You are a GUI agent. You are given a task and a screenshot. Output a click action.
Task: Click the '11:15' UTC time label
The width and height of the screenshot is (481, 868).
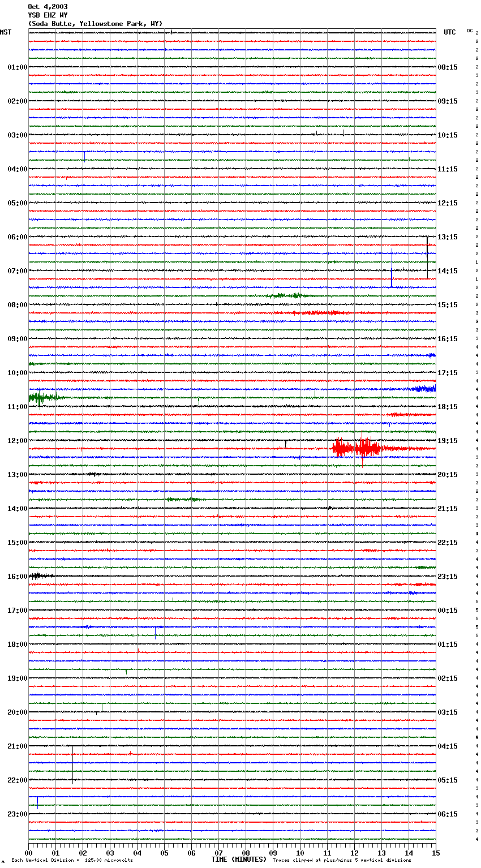tap(448, 169)
